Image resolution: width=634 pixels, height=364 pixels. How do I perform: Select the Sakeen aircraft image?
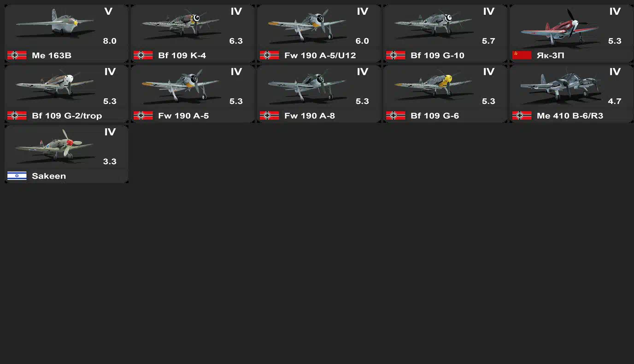[55, 144]
